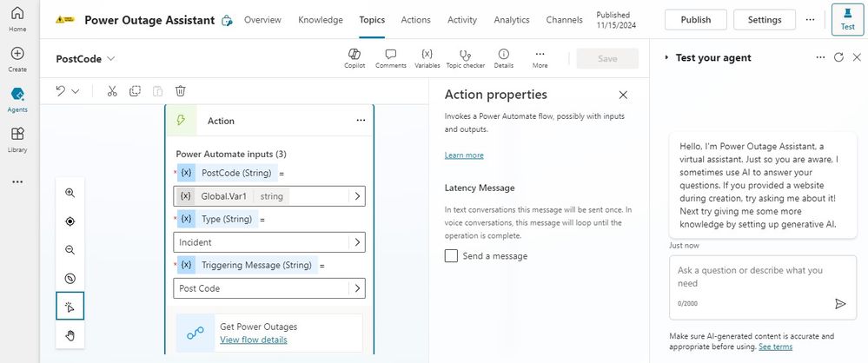Send the chat message with the arrow icon

tap(840, 303)
